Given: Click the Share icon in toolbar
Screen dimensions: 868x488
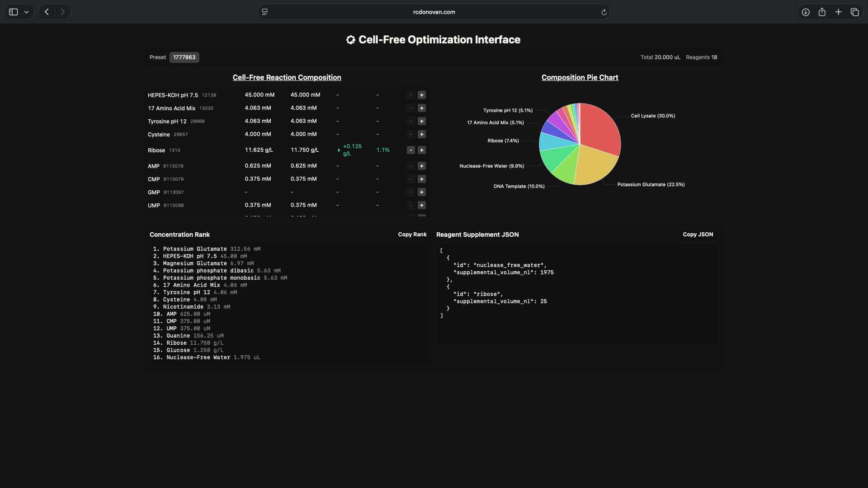Looking at the screenshot, I should click(x=822, y=12).
